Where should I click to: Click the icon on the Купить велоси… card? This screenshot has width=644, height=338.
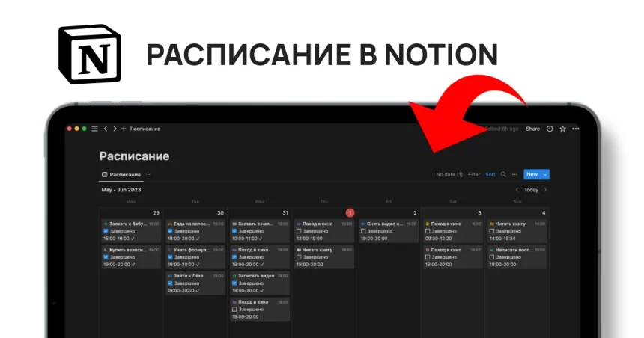tap(106, 250)
